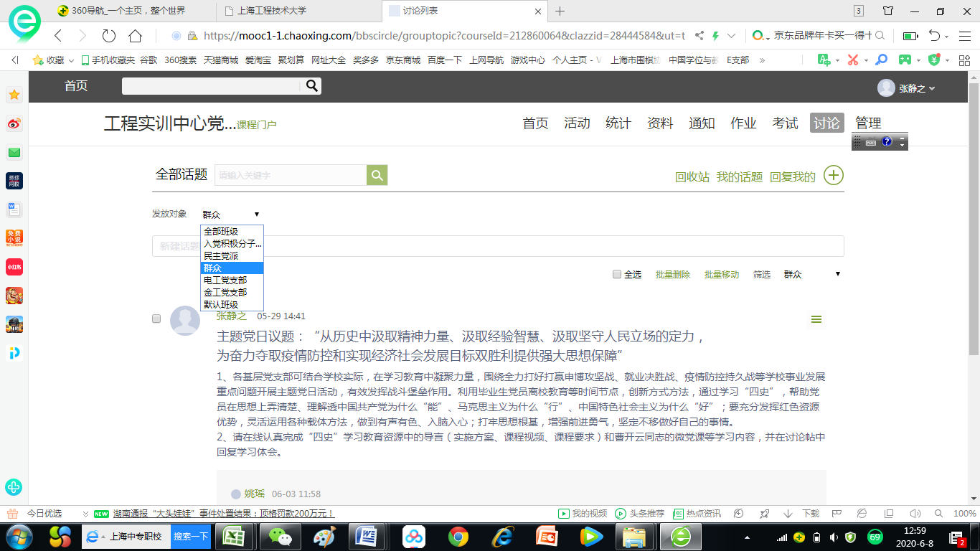The width and height of the screenshot is (980, 551).
Task: Tick the checkbox beside 张静之's post
Action: coord(156,319)
